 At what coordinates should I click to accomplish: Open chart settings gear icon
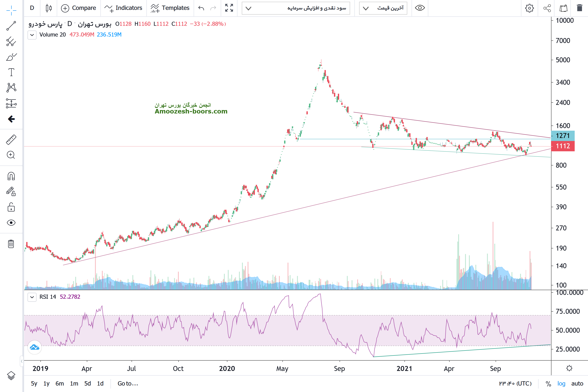529,8
